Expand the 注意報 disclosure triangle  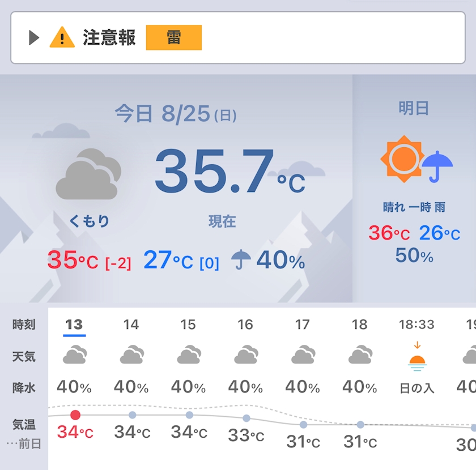point(34,37)
